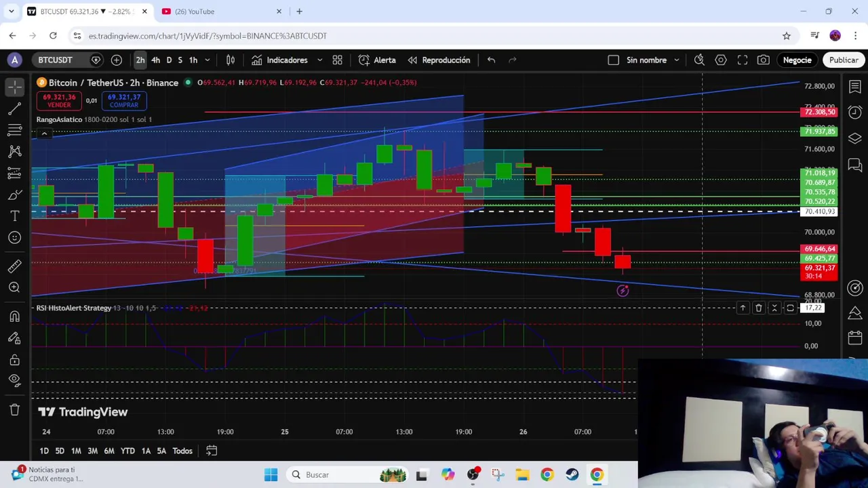Open the Indicadores dialog
The image size is (868, 488).
[279, 60]
